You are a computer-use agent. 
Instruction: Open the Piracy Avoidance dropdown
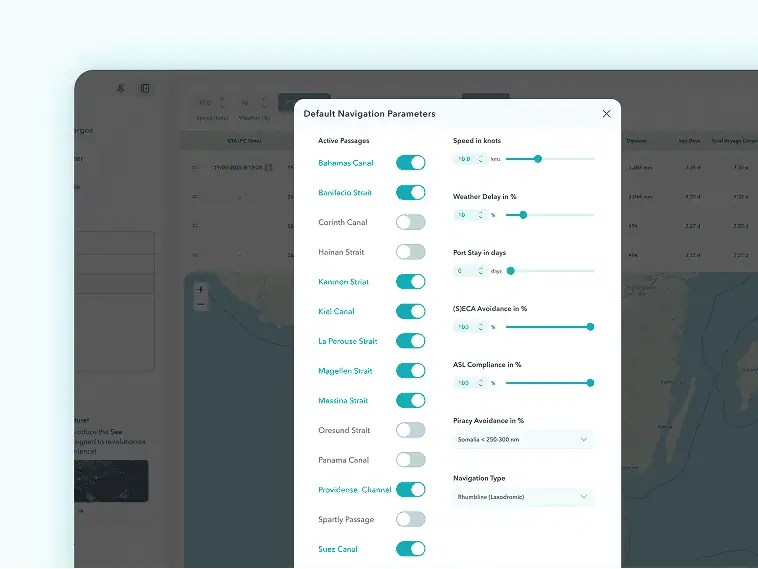[x=523, y=439]
